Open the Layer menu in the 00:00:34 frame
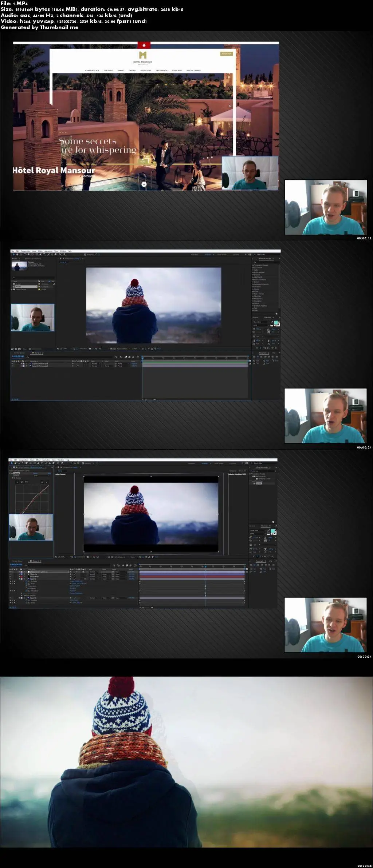 point(32,460)
